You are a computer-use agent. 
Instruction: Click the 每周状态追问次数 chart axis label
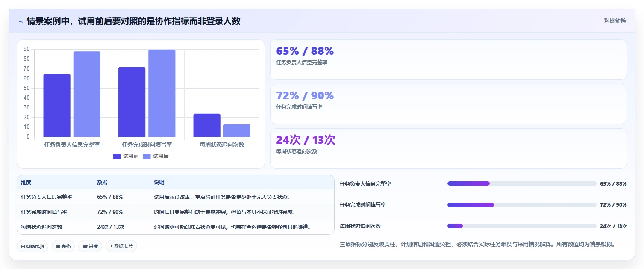pyautogui.click(x=222, y=145)
